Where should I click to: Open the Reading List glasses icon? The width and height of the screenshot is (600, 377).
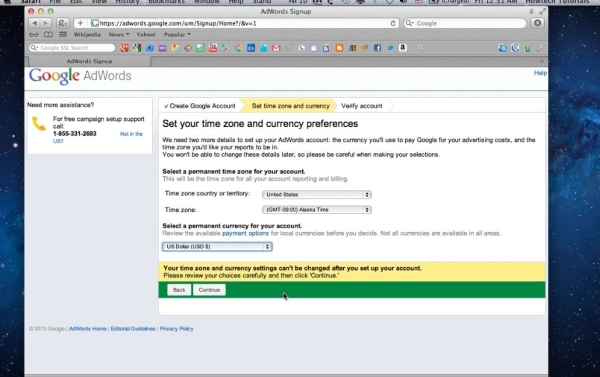pyautogui.click(x=34, y=35)
